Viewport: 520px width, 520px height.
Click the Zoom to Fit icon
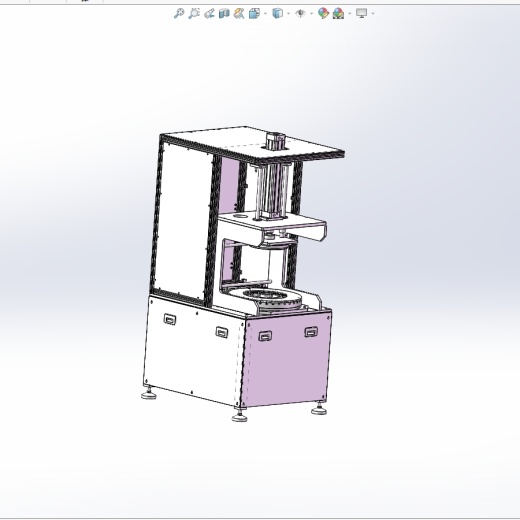tap(179, 13)
